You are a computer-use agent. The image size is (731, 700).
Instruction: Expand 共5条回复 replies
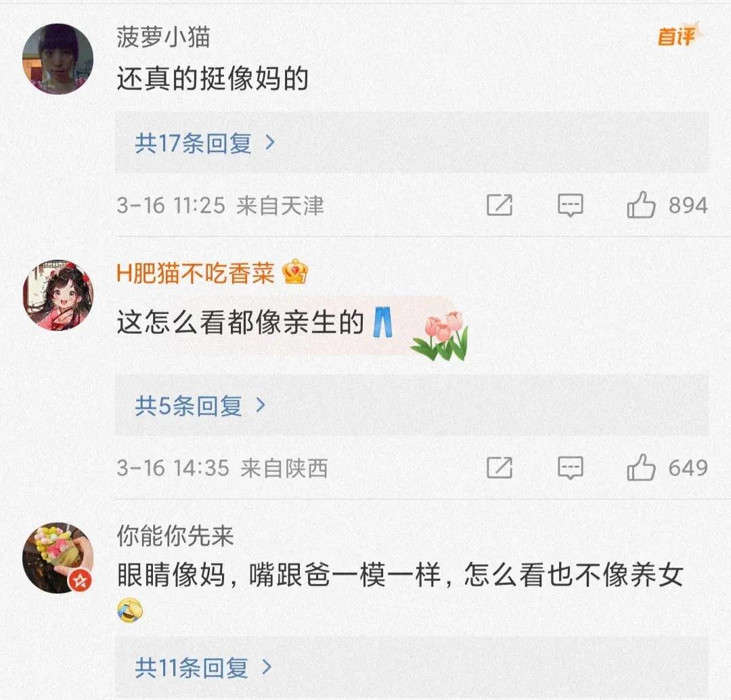coord(200,406)
